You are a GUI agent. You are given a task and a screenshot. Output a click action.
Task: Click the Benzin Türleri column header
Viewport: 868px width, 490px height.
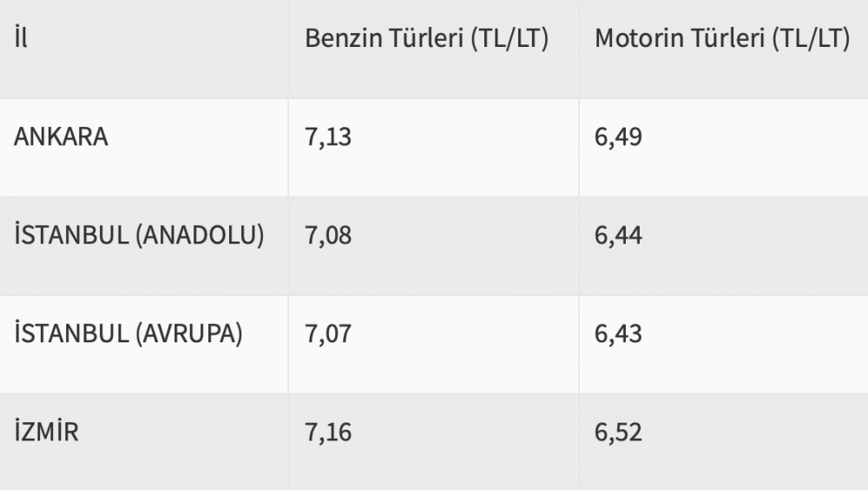point(426,41)
